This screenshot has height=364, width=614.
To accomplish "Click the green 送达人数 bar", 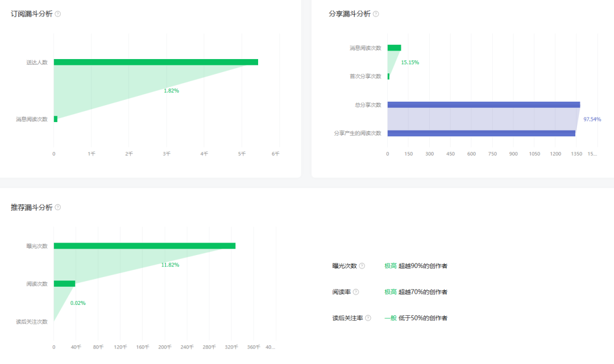I will pyautogui.click(x=156, y=62).
